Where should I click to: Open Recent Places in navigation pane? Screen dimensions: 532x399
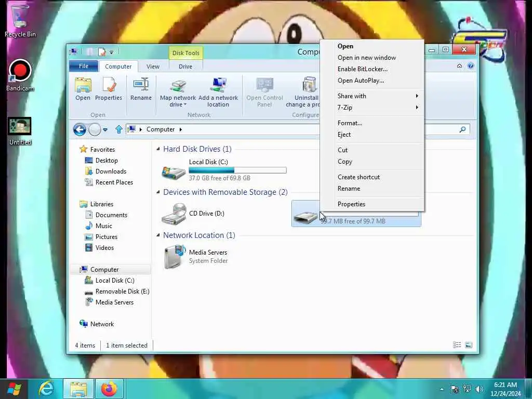[x=114, y=182]
